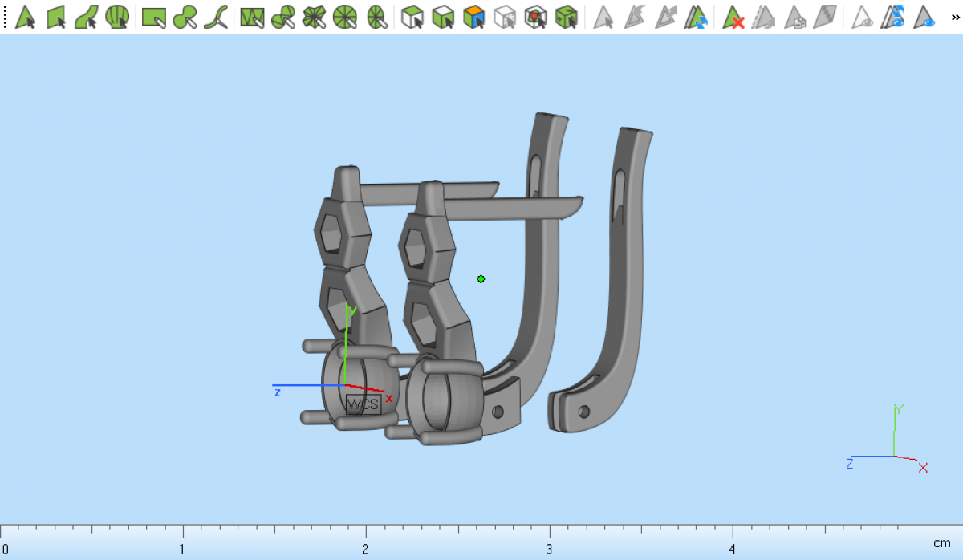Choose the triangulated circle brush tool
The height and width of the screenshot is (560, 963).
(x=344, y=17)
